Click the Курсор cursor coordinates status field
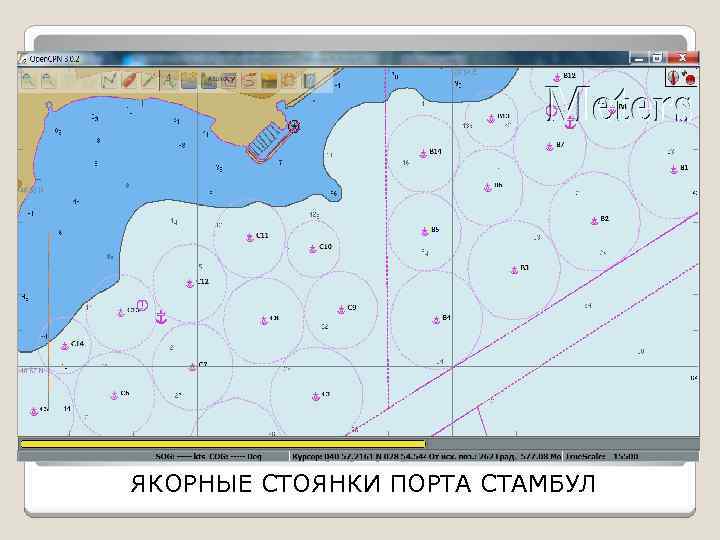Image resolution: width=720 pixels, height=540 pixels. pyautogui.click(x=427, y=456)
